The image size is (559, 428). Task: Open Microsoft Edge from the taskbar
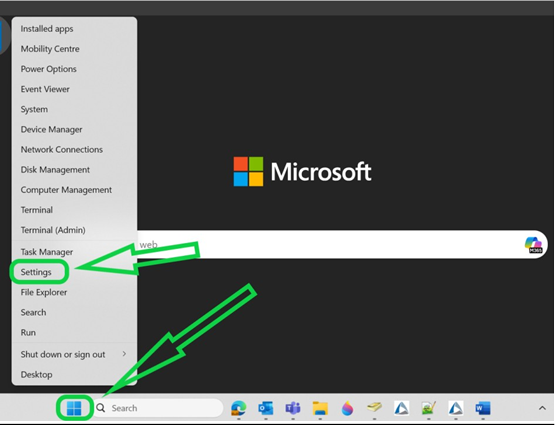click(x=239, y=408)
